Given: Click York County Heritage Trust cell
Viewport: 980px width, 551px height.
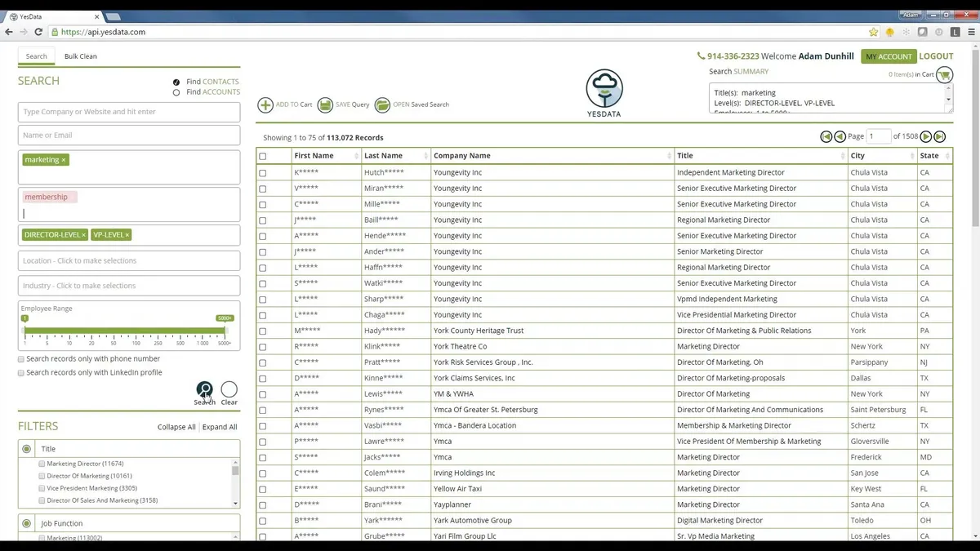Looking at the screenshot, I should (x=552, y=331).
